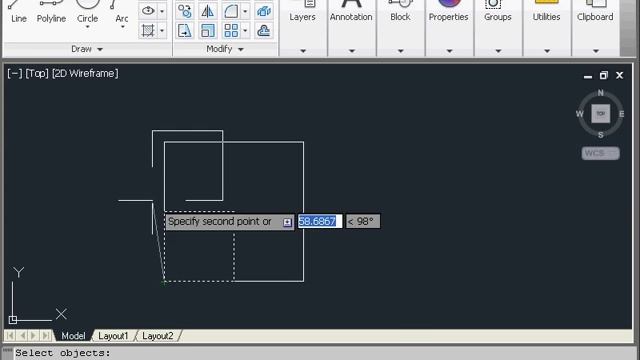Expand arrow below Layers panel
Screen dimensions: 640x360
pos(303,51)
